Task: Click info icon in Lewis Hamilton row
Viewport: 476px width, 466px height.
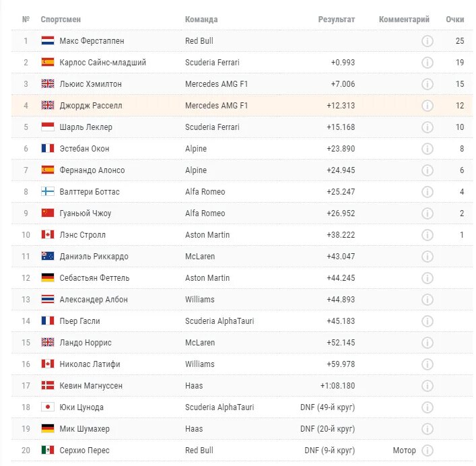Action: tap(427, 84)
